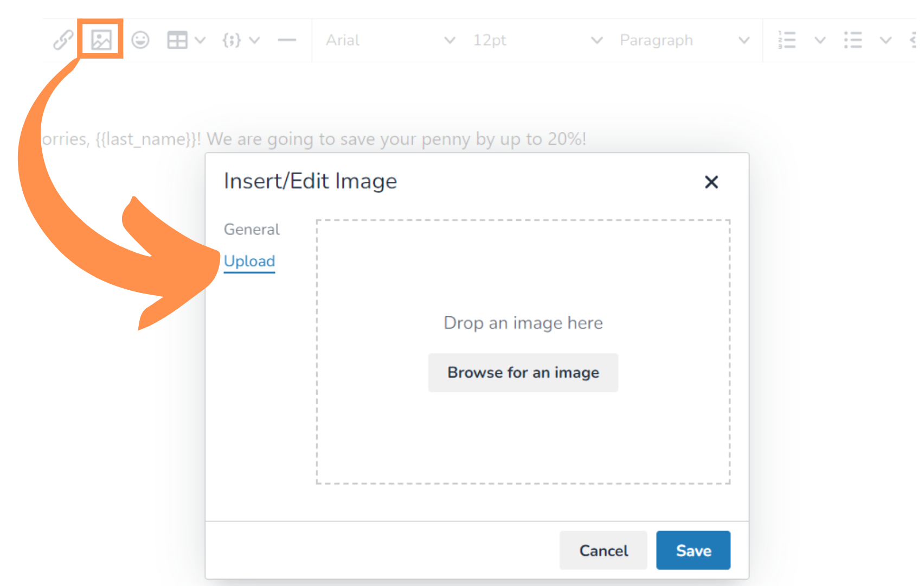Click the insert link icon
The height and width of the screenshot is (586, 924).
[63, 40]
